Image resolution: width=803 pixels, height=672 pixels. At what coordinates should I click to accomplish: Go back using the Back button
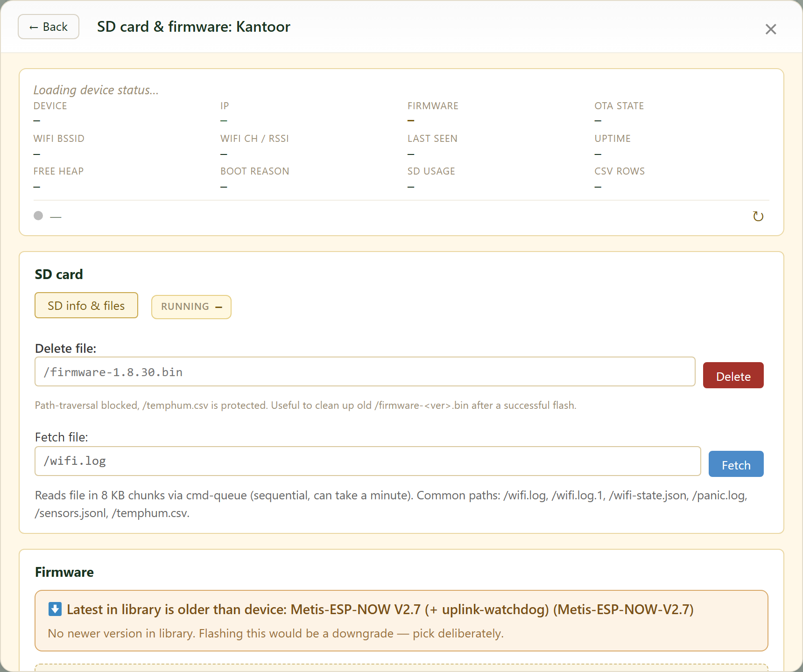click(49, 27)
